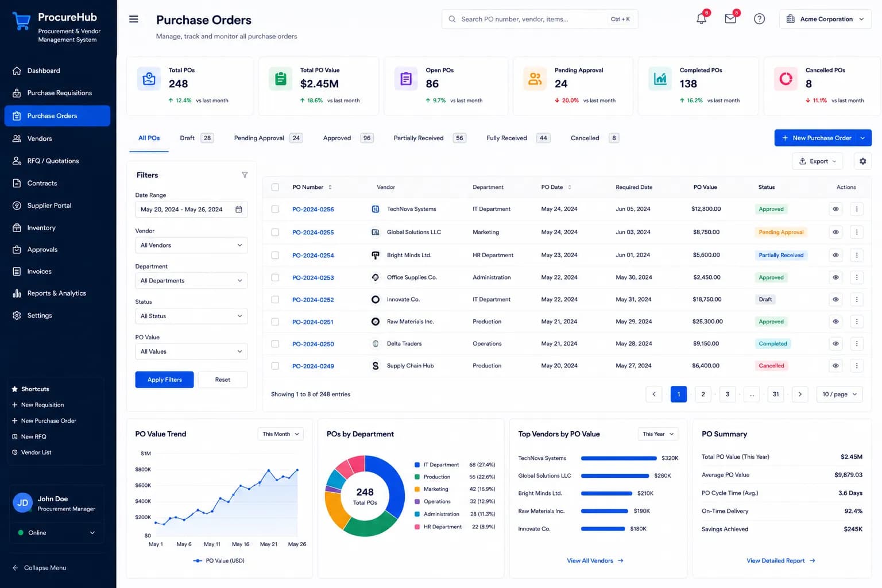Viewport: 882px width, 588px height.
Task: Open row actions for PO-2024-0256
Action: (x=857, y=209)
